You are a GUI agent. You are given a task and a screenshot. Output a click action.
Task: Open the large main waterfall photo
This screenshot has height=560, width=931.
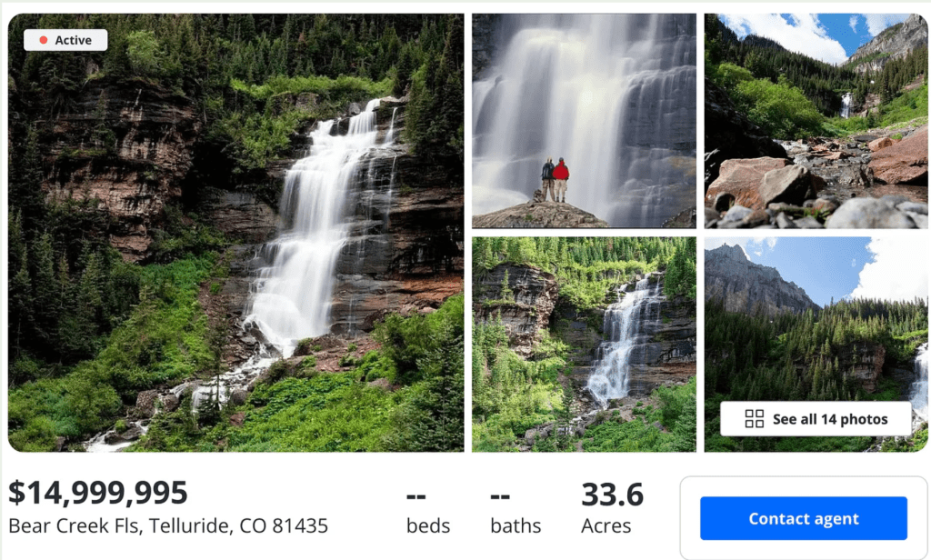235,233
